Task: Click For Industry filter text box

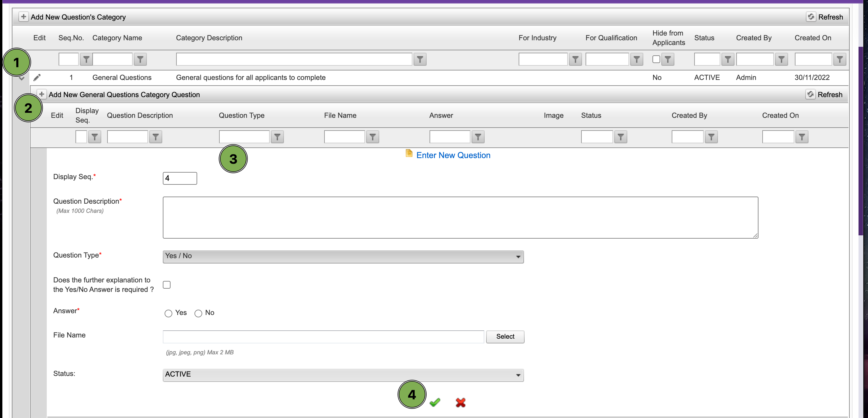Action: pos(543,59)
